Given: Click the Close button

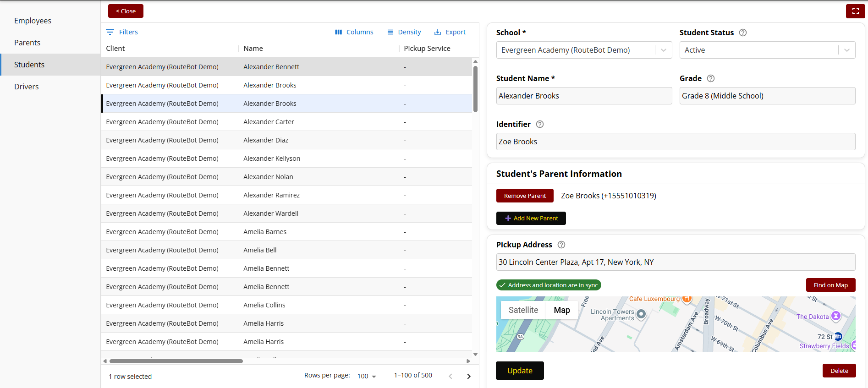Looking at the screenshot, I should pyautogui.click(x=126, y=11).
